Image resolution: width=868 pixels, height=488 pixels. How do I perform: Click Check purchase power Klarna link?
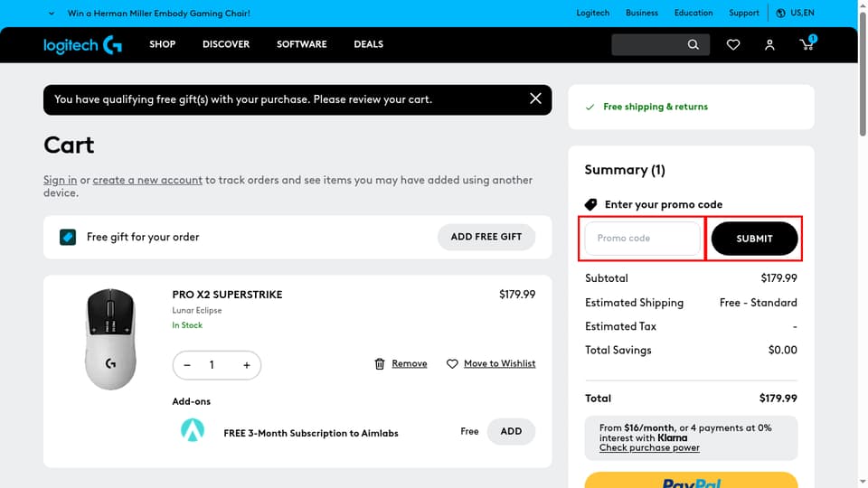coord(649,447)
